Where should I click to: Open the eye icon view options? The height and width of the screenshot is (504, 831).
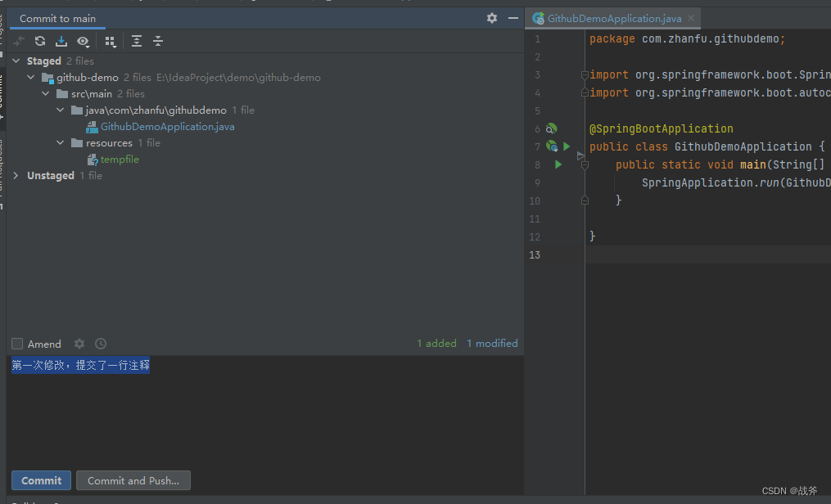click(84, 41)
